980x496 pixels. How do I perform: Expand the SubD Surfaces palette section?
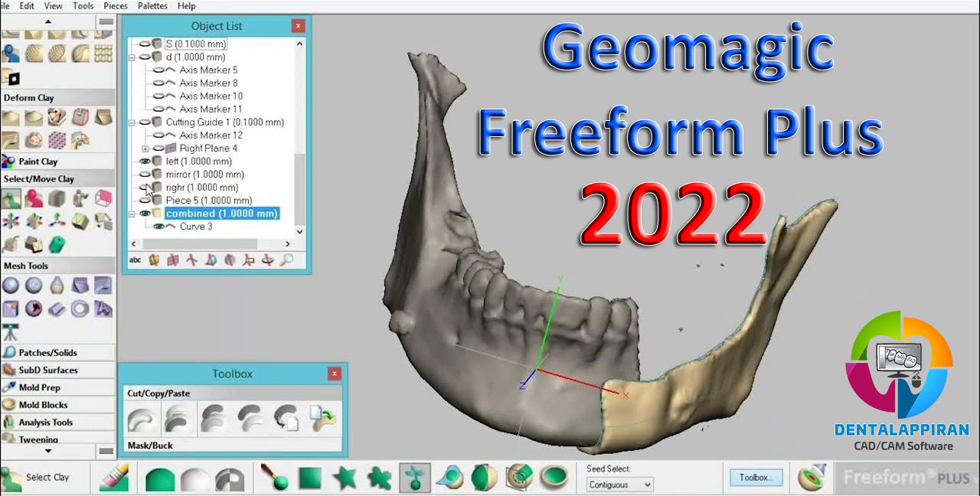coord(57,370)
